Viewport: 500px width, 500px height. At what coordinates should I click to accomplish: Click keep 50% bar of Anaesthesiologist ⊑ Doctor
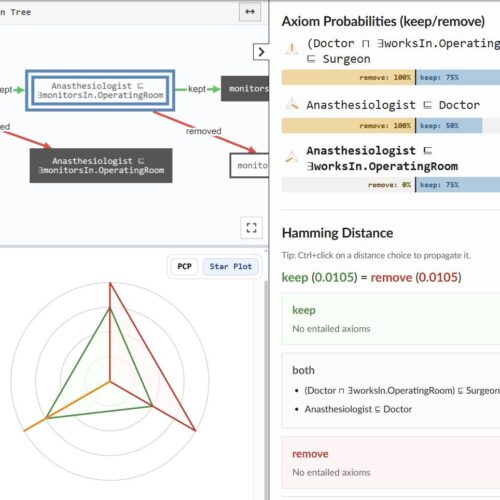[449, 126]
